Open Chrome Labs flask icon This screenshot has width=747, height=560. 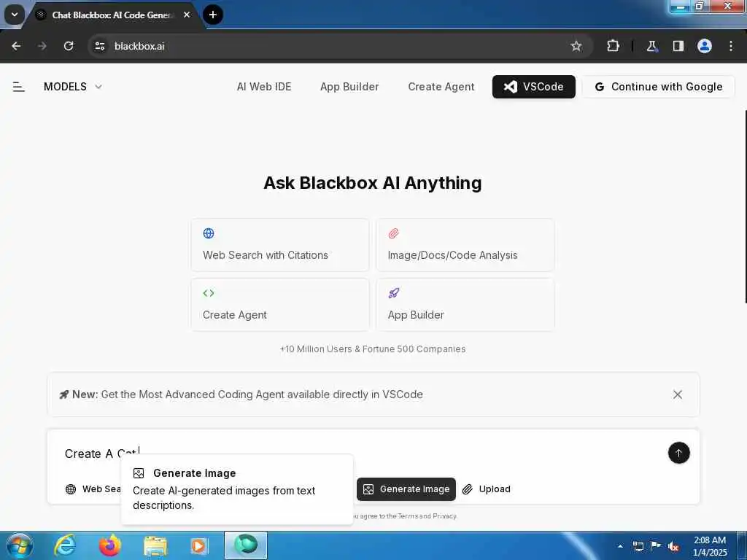click(x=651, y=46)
